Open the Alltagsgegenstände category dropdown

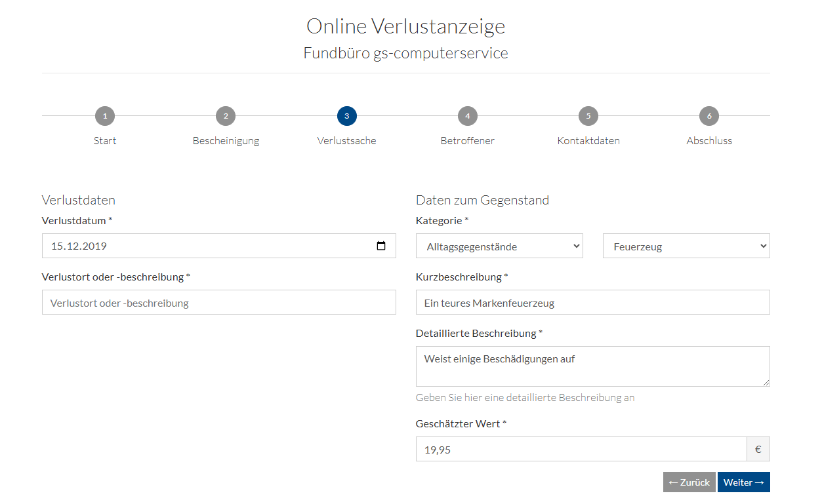tap(499, 246)
